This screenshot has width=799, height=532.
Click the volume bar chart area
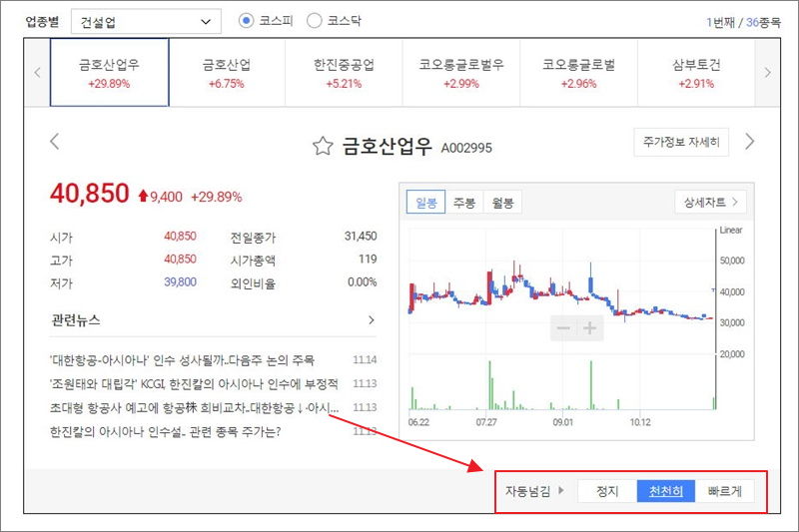click(x=561, y=383)
